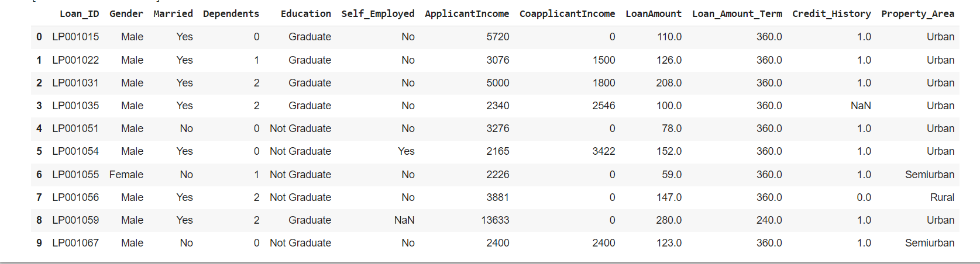Select Loan ID LP001055
Screen dimensions: 980x264
pos(75,175)
